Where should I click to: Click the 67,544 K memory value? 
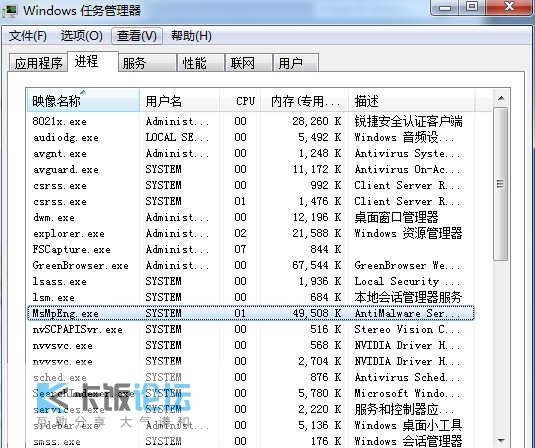(x=317, y=265)
